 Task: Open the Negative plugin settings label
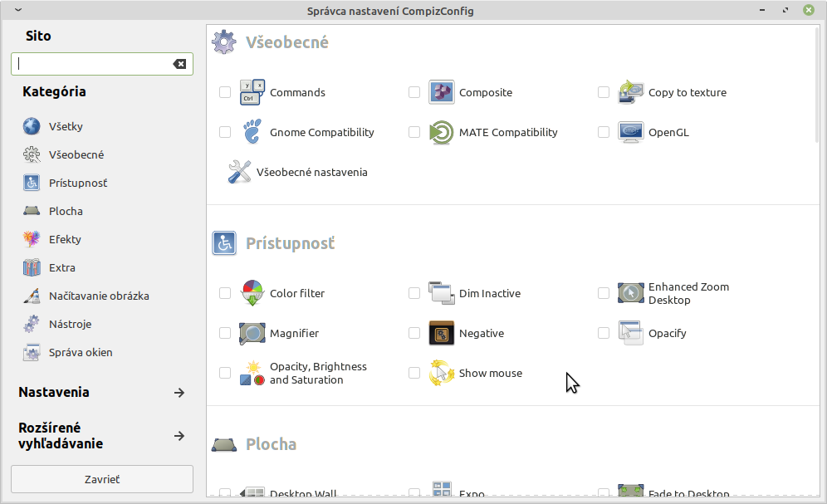[482, 334]
